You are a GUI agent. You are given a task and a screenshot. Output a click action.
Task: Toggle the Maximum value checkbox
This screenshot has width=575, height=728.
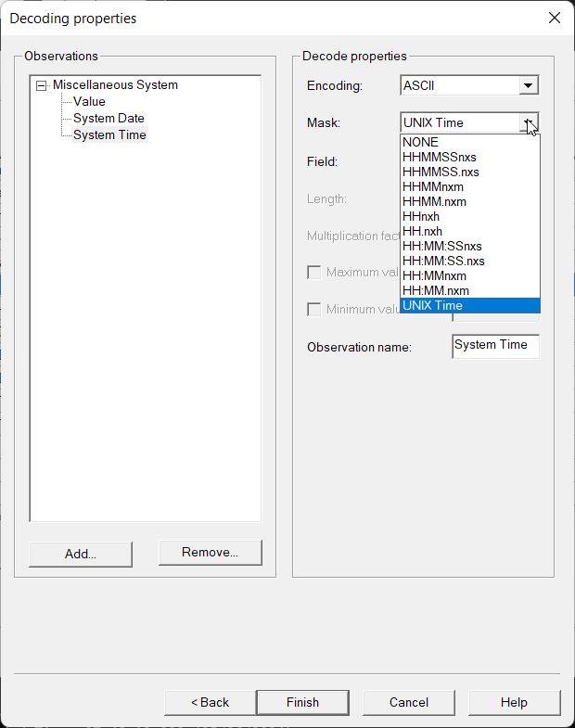point(314,272)
